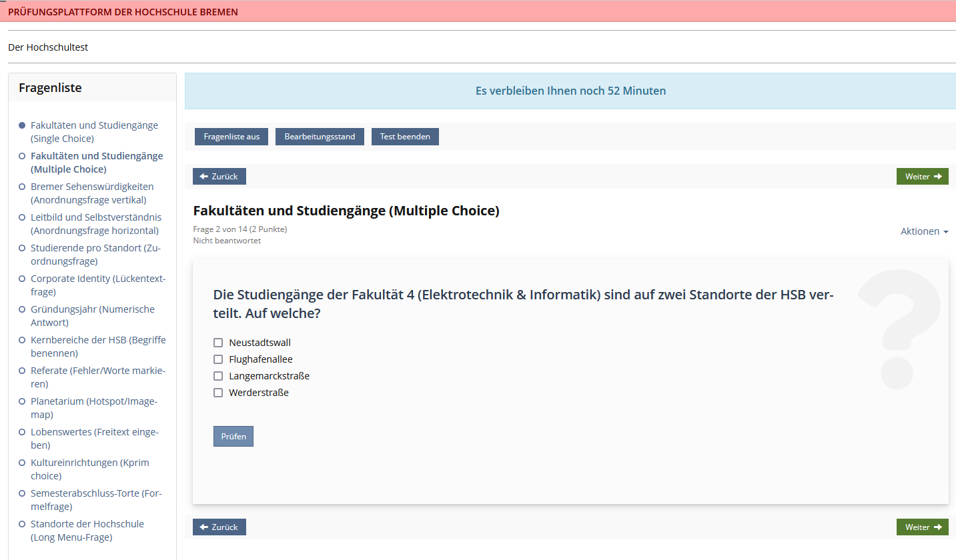The height and width of the screenshot is (560, 956).
Task: Click the remaining 52 Minuten notice
Action: 570,91
